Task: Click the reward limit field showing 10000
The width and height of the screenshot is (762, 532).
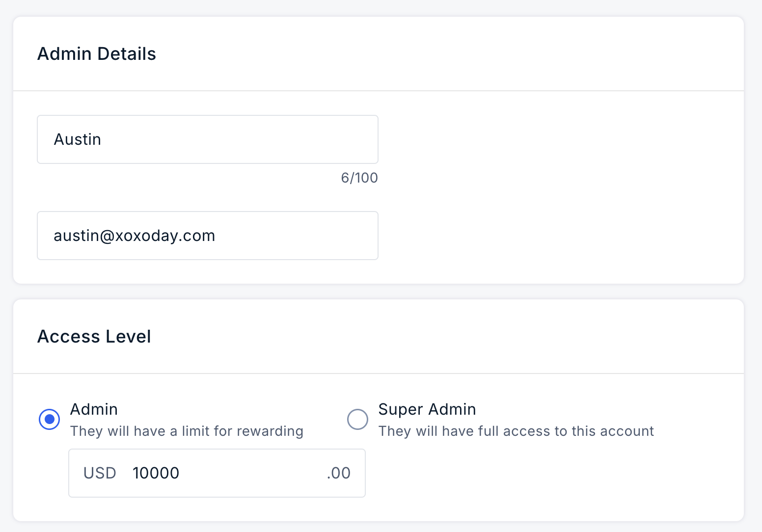Action: pos(217,473)
